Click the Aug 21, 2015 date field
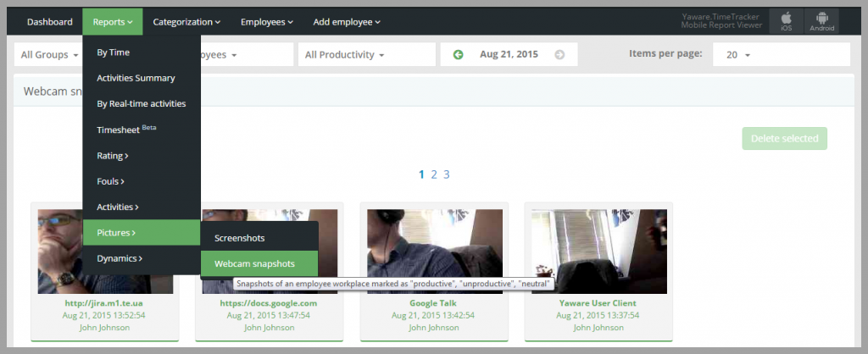Viewport: 868px width, 354px height. (509, 54)
